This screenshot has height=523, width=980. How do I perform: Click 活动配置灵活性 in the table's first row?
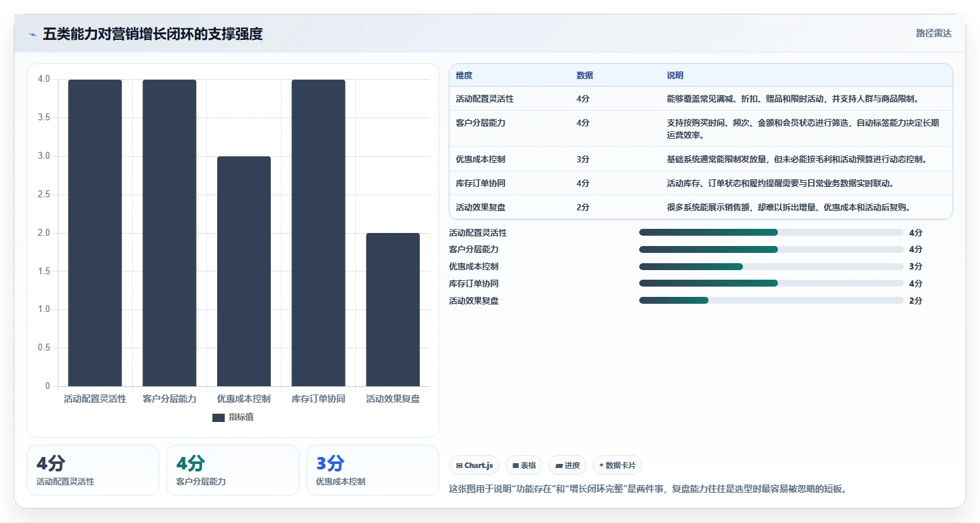485,99
